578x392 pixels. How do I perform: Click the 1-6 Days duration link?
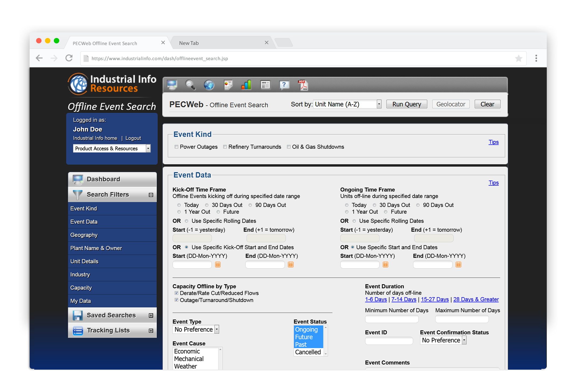click(x=376, y=299)
